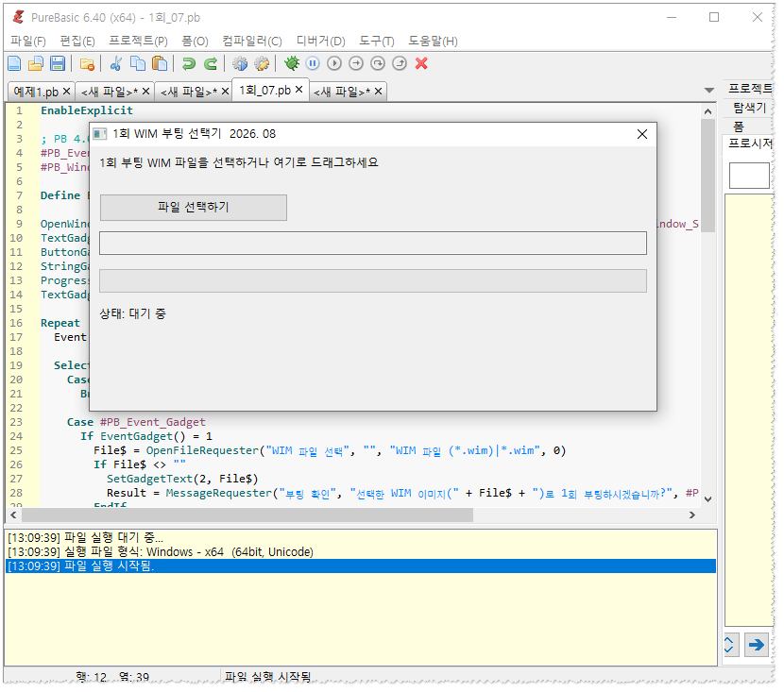The image size is (784, 692).
Task: Click the up/down stepper in side panel
Action: coord(729,645)
